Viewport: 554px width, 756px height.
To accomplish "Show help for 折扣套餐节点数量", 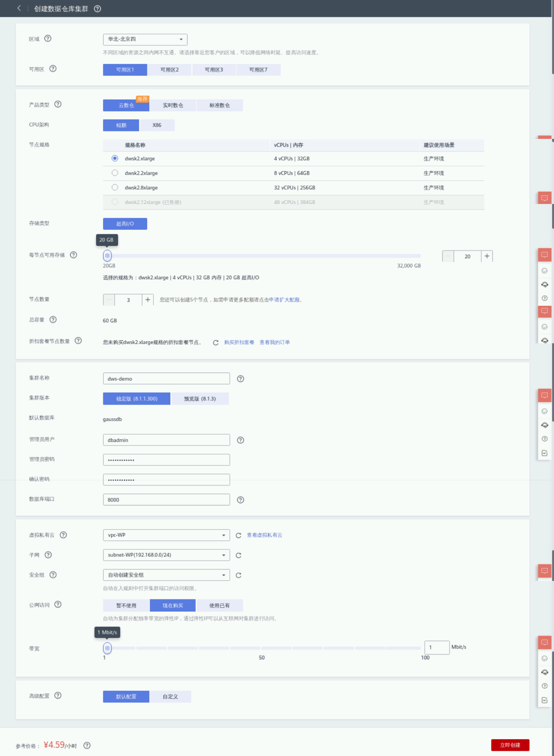I will click(x=78, y=341).
